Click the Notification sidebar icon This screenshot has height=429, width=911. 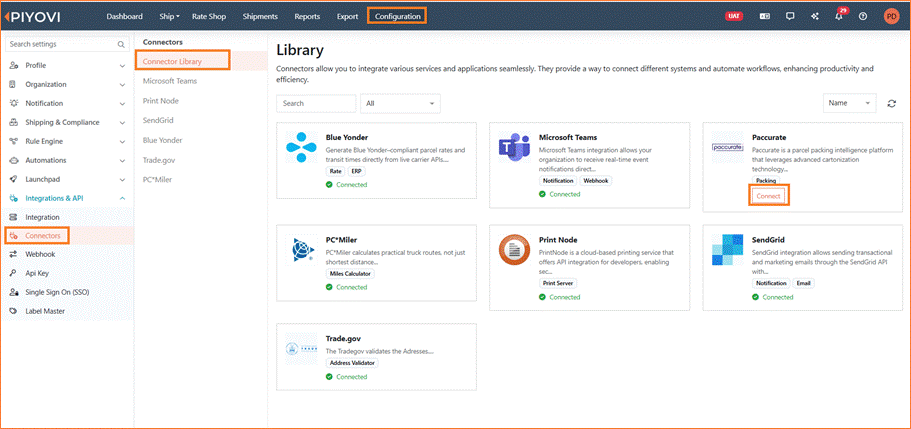click(x=13, y=103)
